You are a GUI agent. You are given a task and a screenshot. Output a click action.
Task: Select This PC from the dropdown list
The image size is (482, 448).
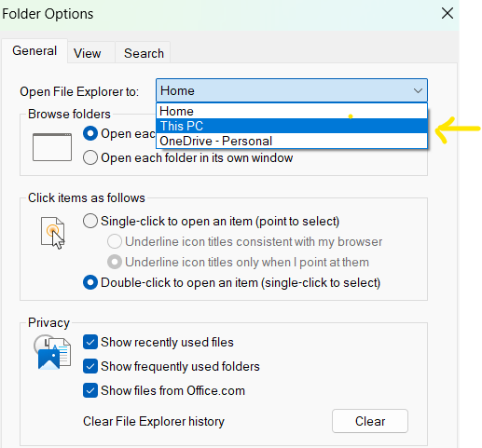click(x=292, y=126)
